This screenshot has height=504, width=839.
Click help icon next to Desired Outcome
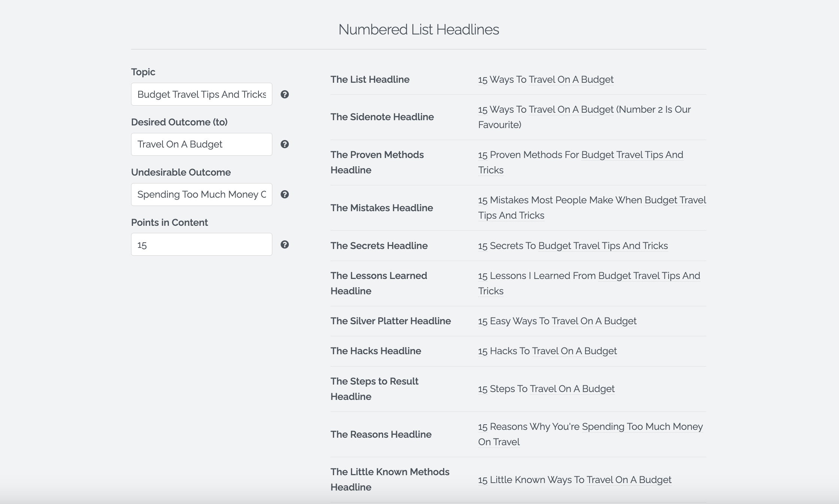point(285,144)
